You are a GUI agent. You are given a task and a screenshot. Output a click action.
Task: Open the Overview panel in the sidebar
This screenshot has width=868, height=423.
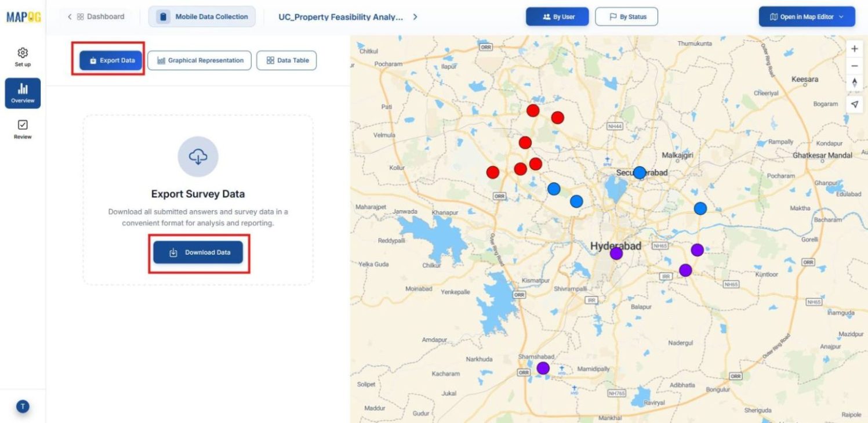(22, 93)
